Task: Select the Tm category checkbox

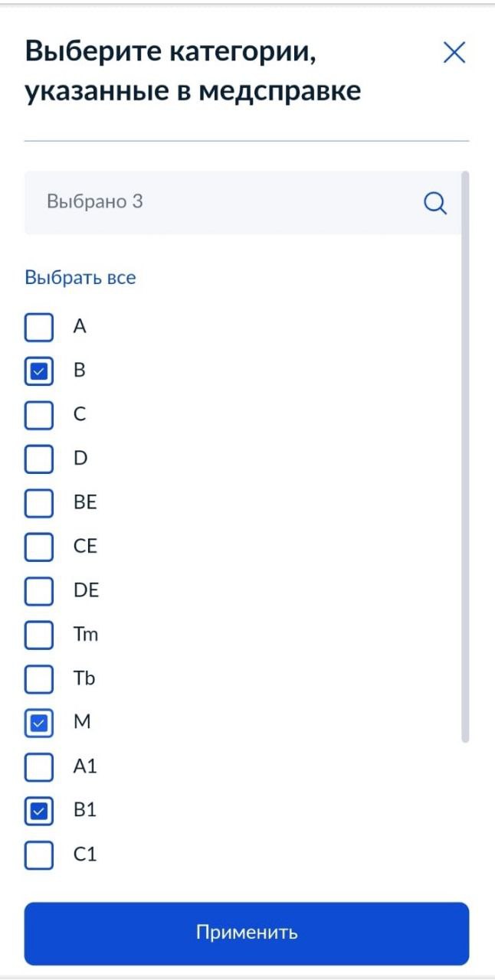Action: click(39, 635)
